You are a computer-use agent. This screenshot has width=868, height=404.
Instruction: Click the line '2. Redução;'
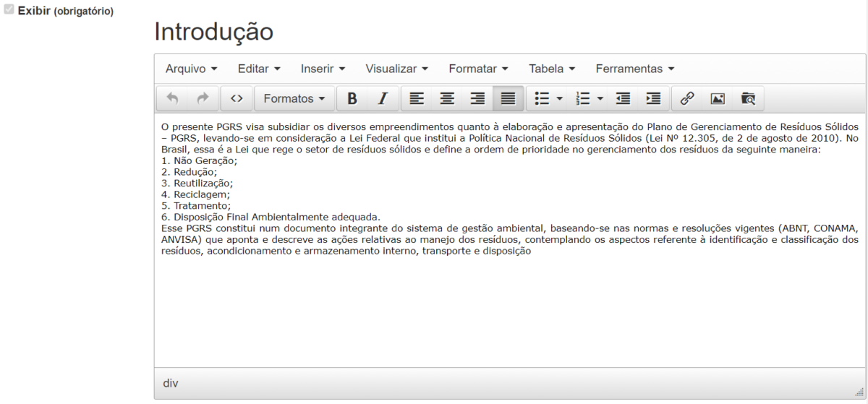[190, 172]
